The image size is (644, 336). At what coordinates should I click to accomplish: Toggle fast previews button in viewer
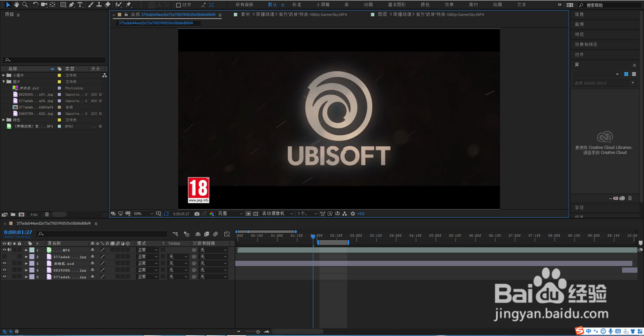point(330,214)
